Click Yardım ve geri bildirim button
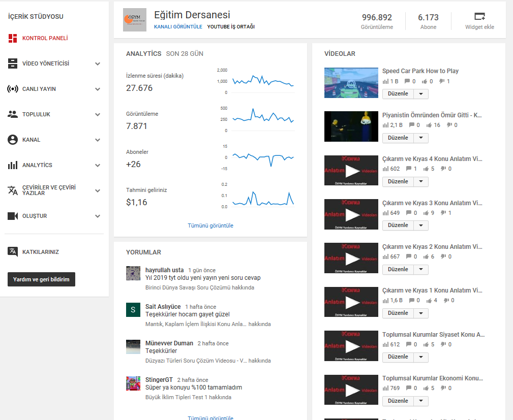513x420 pixels. click(x=41, y=279)
